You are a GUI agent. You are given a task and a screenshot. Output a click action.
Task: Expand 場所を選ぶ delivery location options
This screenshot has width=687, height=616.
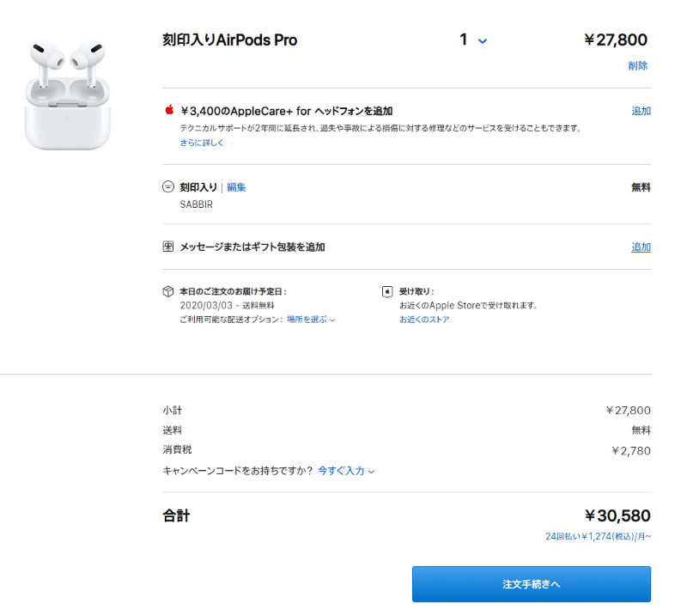pos(311,320)
